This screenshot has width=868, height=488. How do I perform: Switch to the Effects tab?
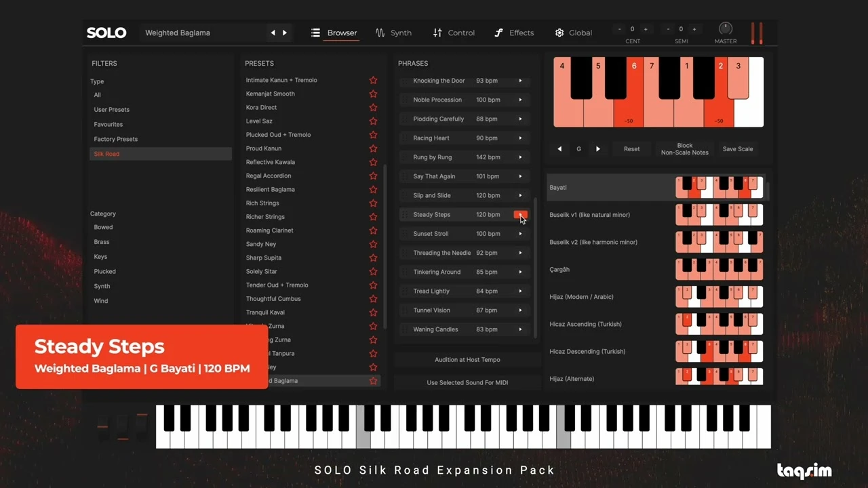click(513, 33)
